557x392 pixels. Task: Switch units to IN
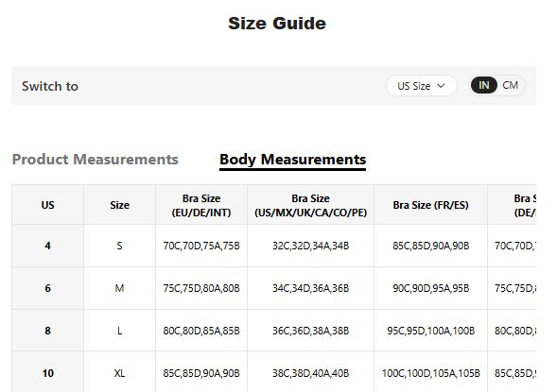click(x=484, y=85)
